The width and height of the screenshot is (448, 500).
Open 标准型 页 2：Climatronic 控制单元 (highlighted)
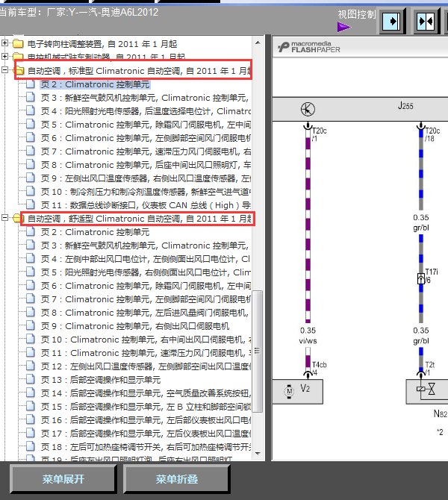[95, 84]
